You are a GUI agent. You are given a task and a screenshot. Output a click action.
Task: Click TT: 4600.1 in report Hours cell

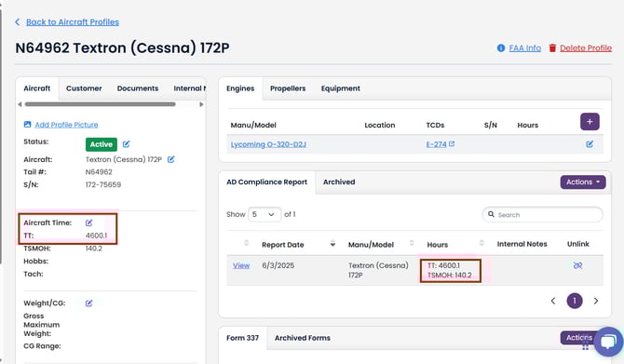click(x=443, y=265)
